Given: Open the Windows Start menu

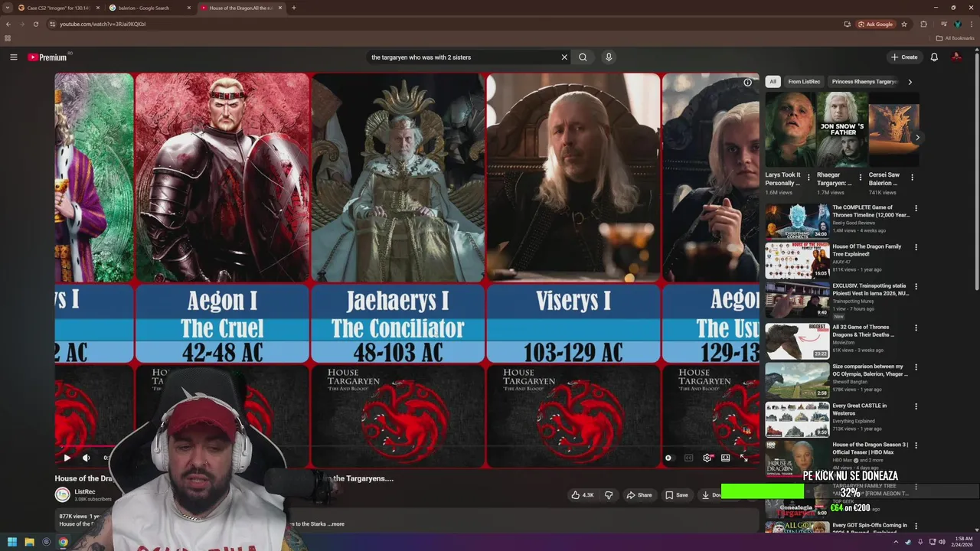Looking at the screenshot, I should pyautogui.click(x=11, y=542).
